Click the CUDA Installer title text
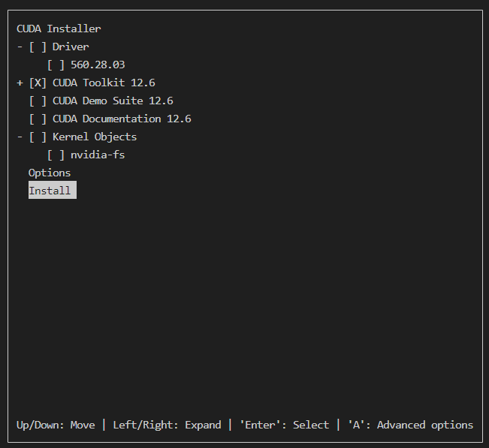The image size is (489, 448). 59,29
